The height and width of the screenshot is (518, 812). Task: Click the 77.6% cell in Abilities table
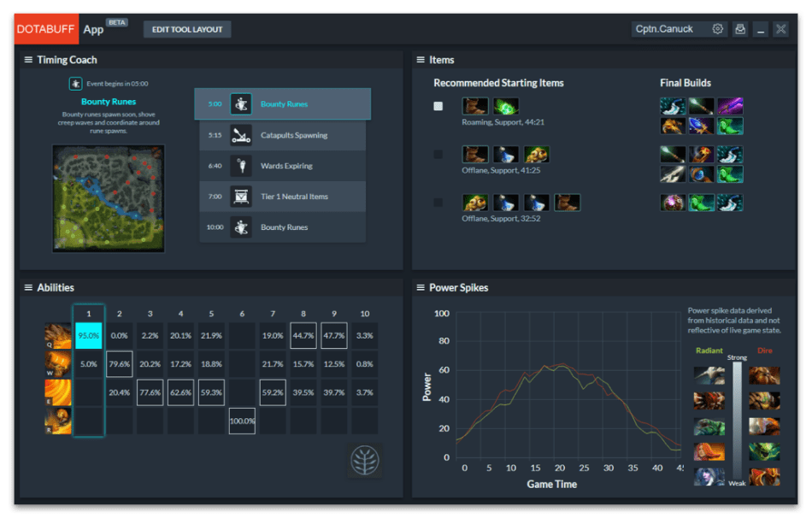point(150,392)
